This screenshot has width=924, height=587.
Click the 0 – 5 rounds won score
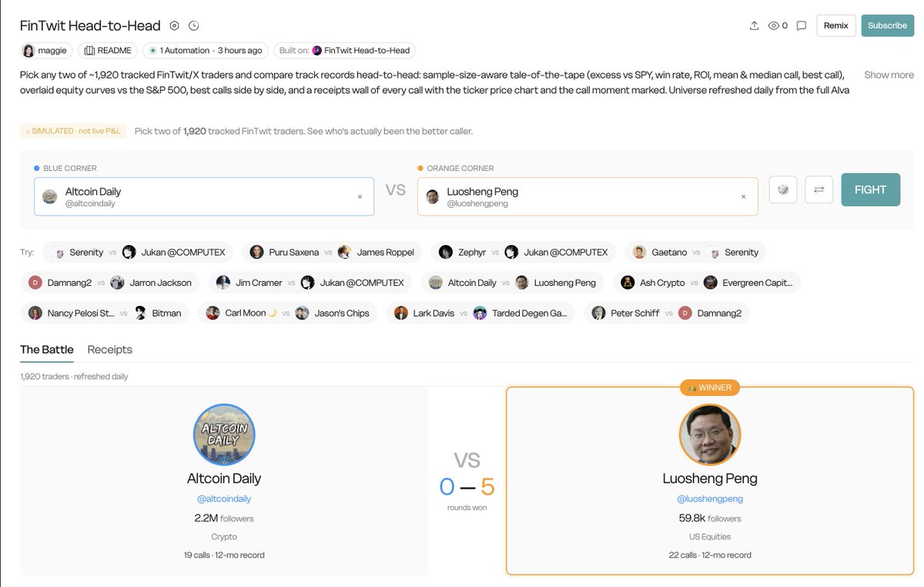[467, 487]
